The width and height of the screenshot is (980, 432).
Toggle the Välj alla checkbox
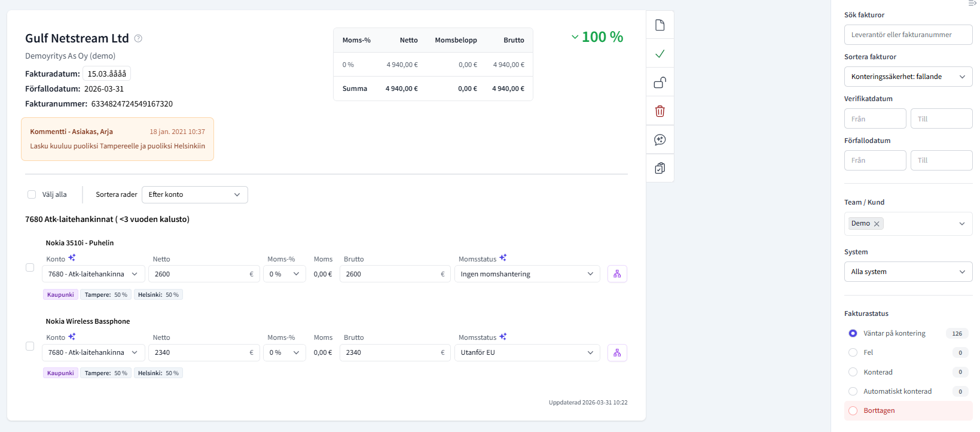point(32,194)
